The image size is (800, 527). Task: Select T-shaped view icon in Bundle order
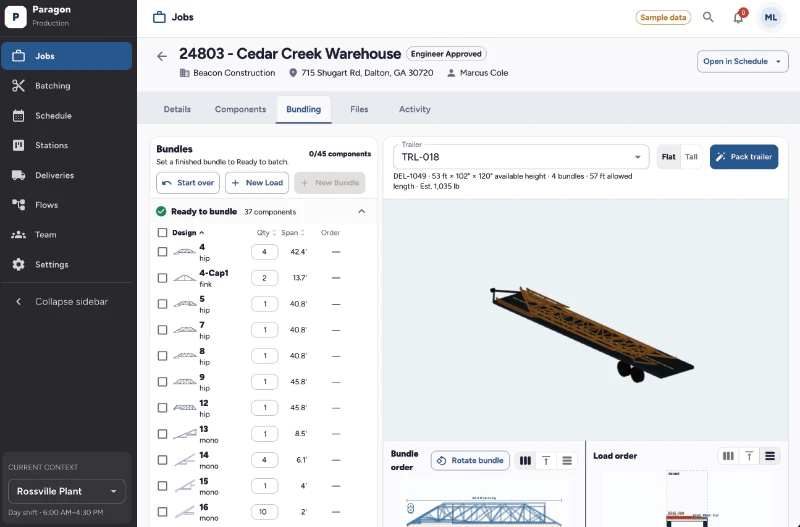(x=546, y=461)
